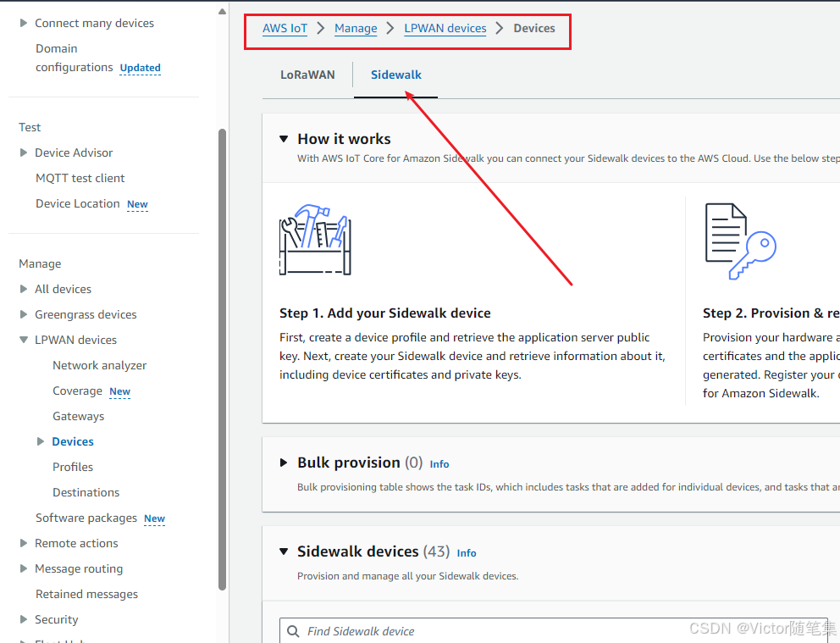Click the New badge beside Coverage

(120, 391)
